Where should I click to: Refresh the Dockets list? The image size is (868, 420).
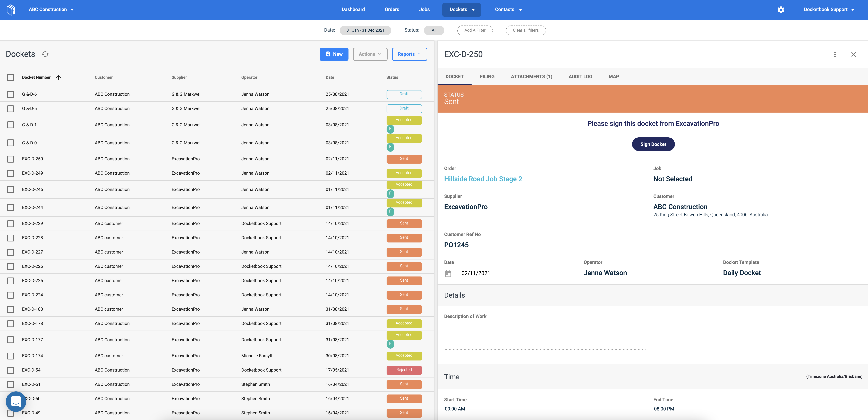coord(46,54)
